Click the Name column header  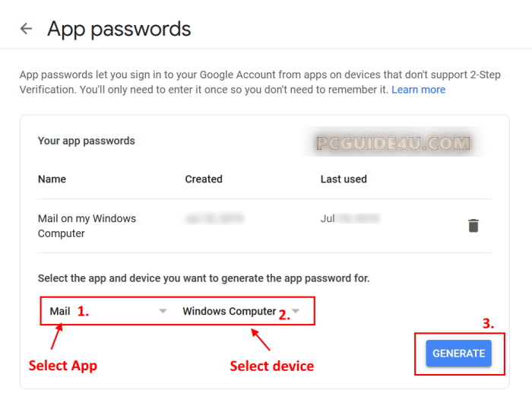point(52,179)
